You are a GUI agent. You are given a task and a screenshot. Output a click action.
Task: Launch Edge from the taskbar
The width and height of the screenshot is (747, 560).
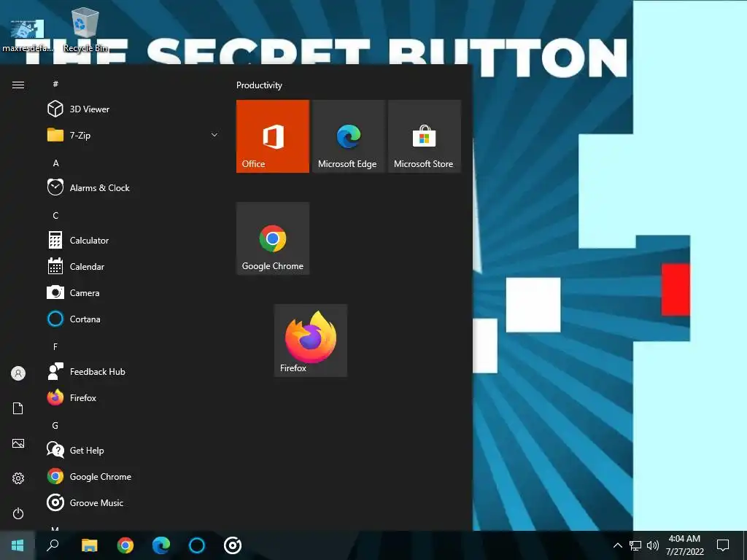[161, 545]
